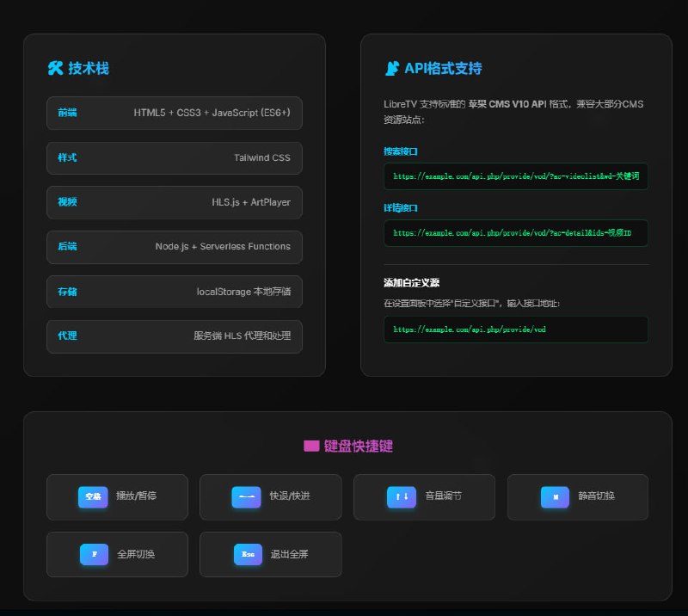Image resolution: width=688 pixels, height=616 pixels.
Task: Select the 搜索接口 URL code box
Action: point(515,176)
